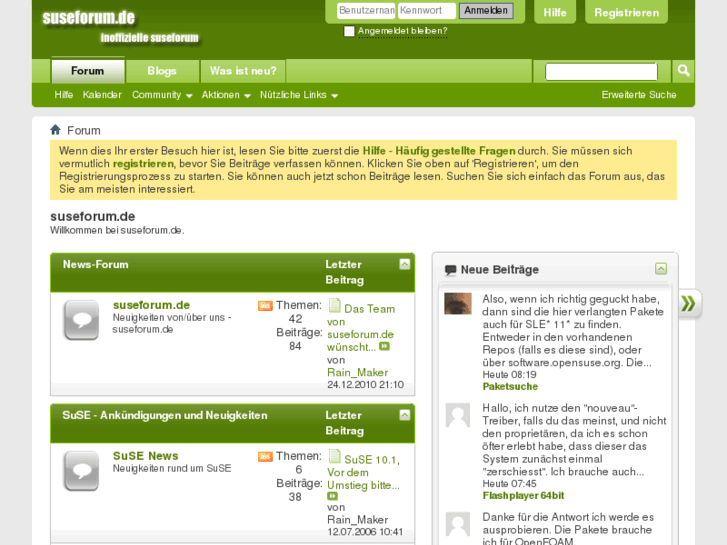Click Hilfe in the sub-navigation bar

64,95
